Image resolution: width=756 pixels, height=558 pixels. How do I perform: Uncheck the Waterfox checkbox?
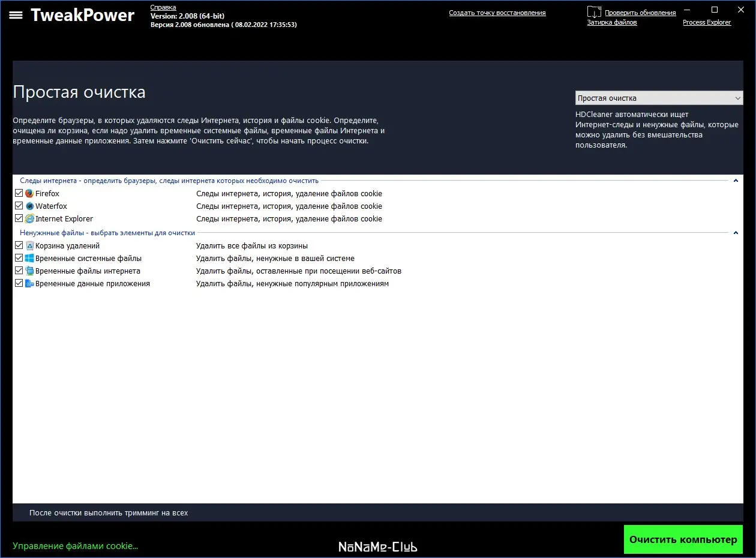19,206
